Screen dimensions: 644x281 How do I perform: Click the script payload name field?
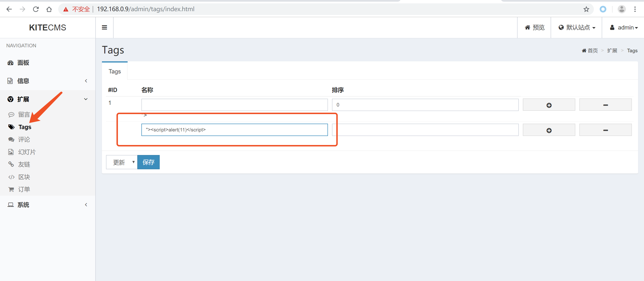[234, 130]
